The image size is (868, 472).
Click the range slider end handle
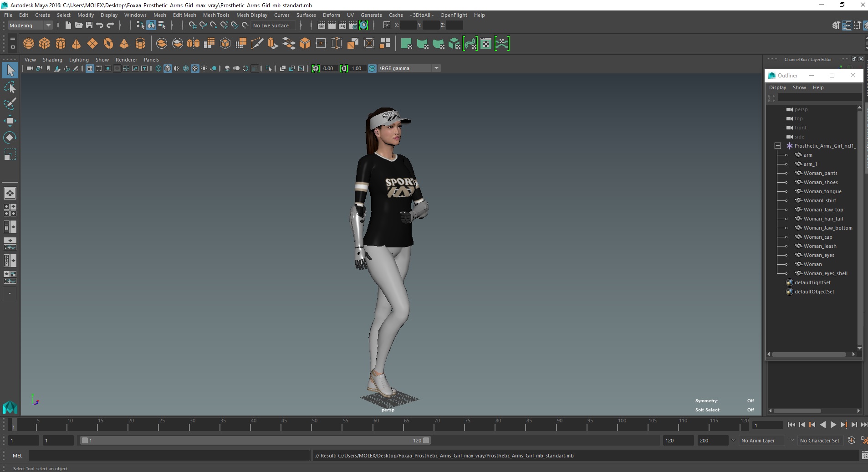pos(426,441)
